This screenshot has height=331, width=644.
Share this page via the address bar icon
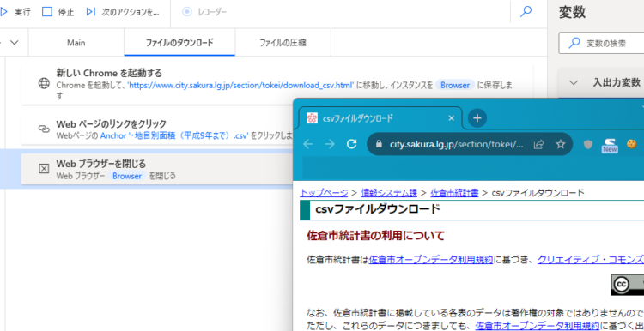(x=538, y=144)
